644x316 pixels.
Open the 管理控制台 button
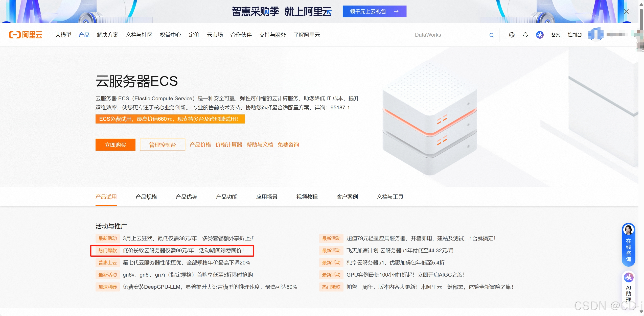[162, 145]
